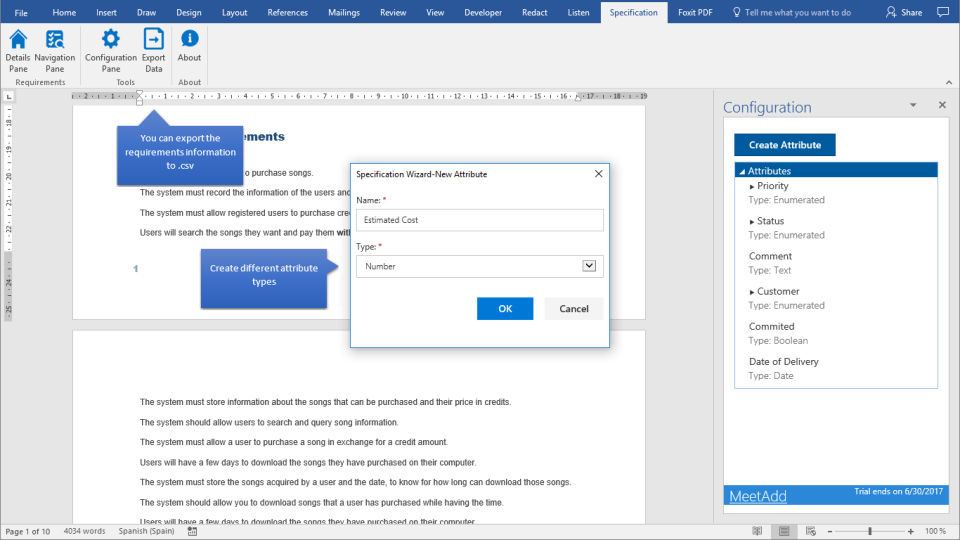
Task: Click the 4034 words counter
Action: (x=84, y=531)
